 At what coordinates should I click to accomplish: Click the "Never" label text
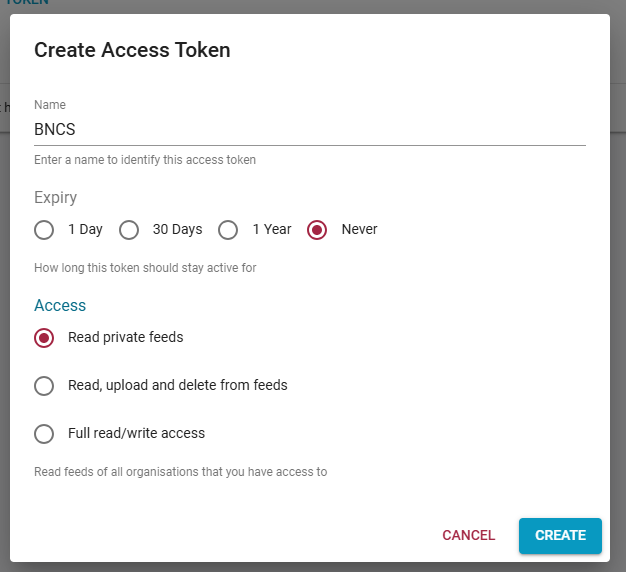[x=359, y=230]
